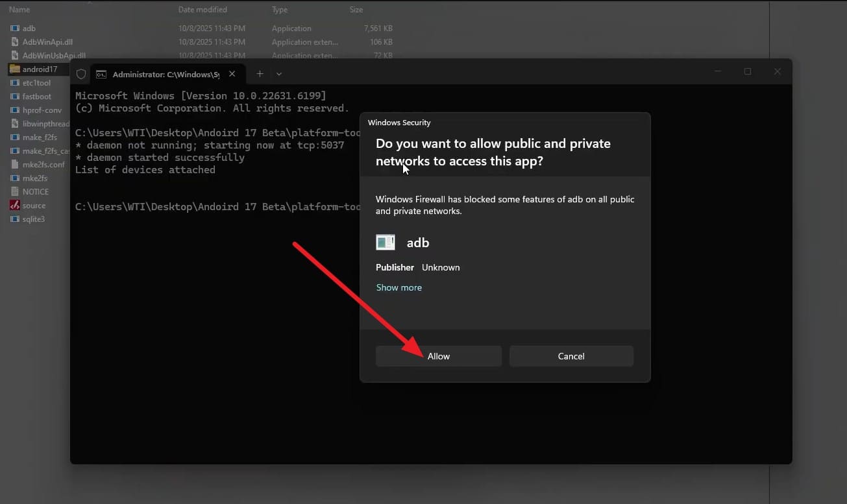Click the Publisher Unknown text in dialog
Viewport: 847px width, 504px height.
(x=418, y=267)
